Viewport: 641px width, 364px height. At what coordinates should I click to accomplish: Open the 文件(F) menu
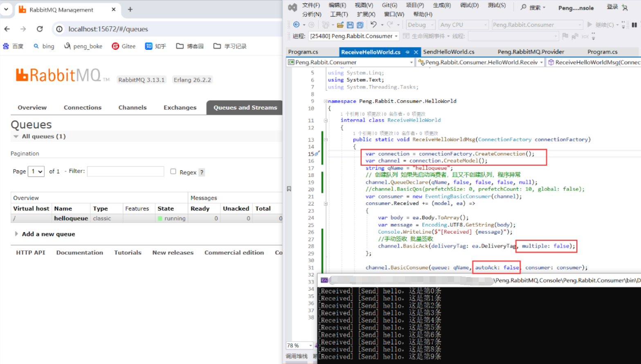(311, 5)
